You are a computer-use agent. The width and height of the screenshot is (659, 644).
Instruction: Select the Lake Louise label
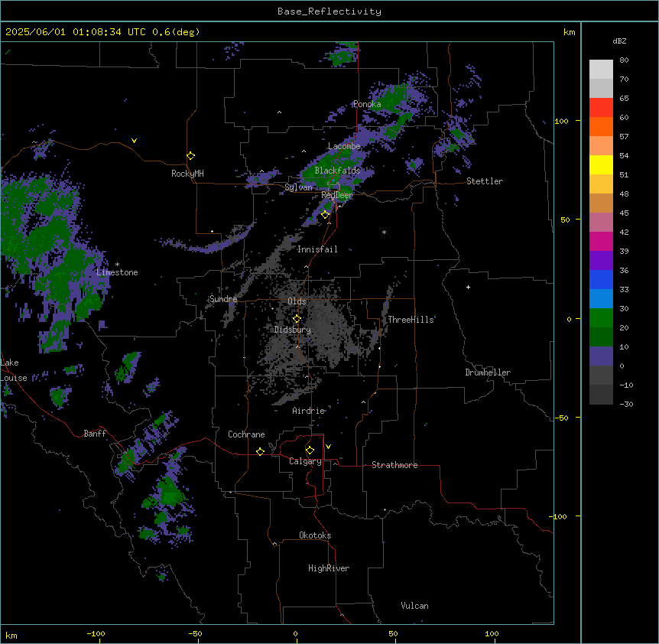pos(12,370)
